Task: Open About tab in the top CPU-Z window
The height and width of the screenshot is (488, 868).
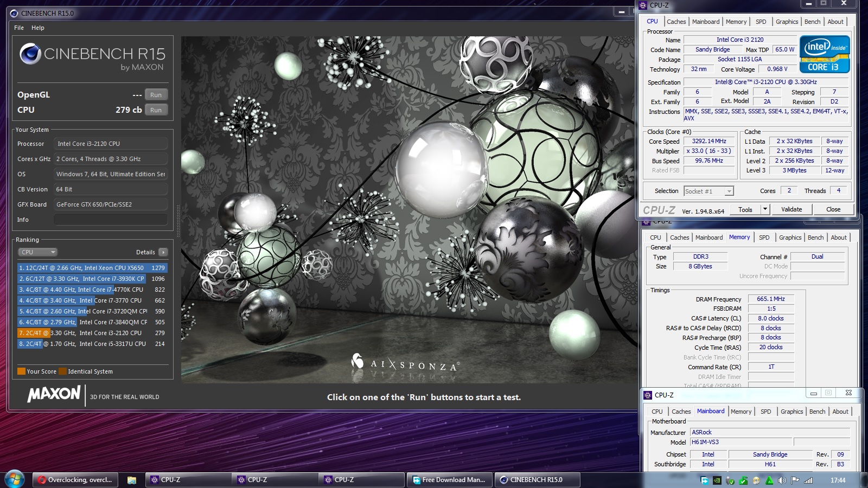Action: [x=835, y=22]
